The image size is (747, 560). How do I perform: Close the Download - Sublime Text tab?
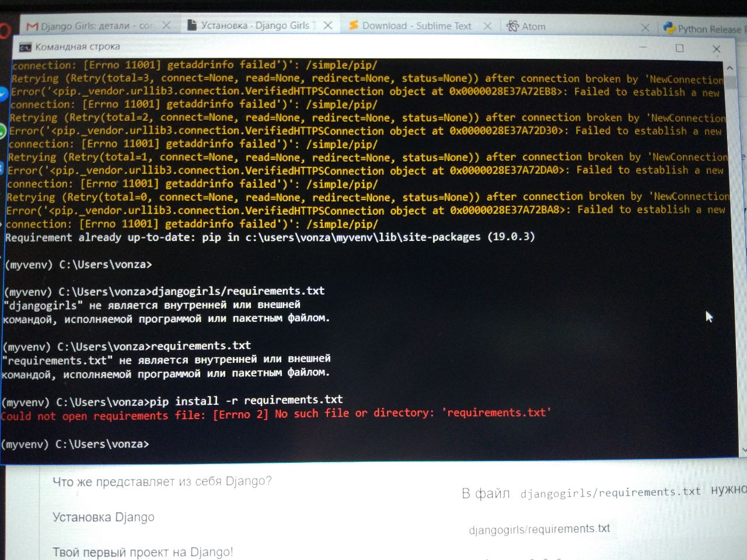click(x=487, y=26)
